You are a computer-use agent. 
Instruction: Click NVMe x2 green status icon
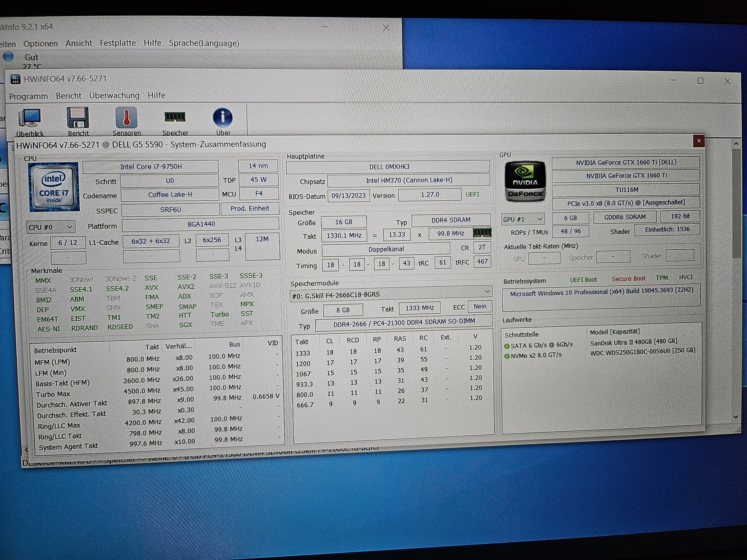507,356
